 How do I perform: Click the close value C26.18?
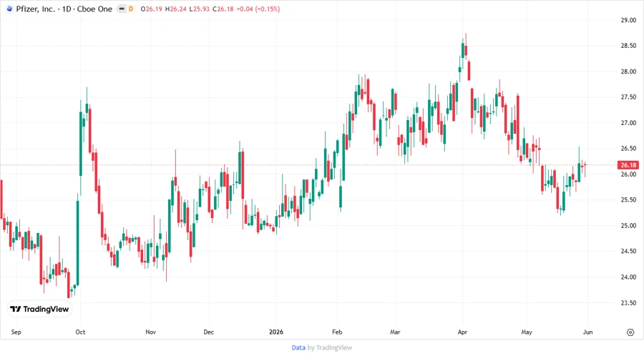pos(223,9)
